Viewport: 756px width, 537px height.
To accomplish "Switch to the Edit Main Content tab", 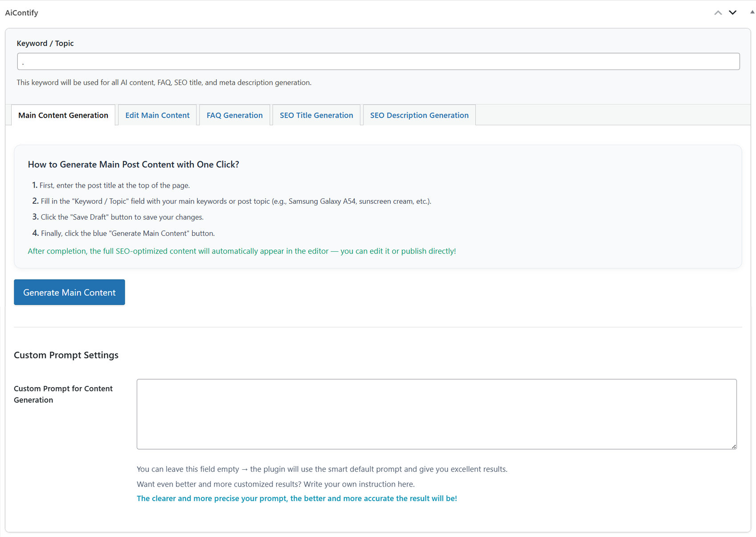I will [x=157, y=115].
